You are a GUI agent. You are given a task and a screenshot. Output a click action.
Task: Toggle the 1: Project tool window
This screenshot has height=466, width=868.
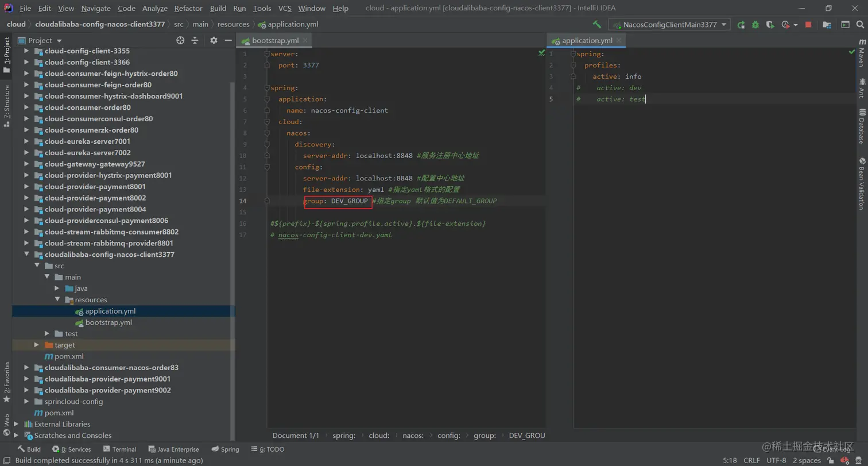click(x=6, y=55)
